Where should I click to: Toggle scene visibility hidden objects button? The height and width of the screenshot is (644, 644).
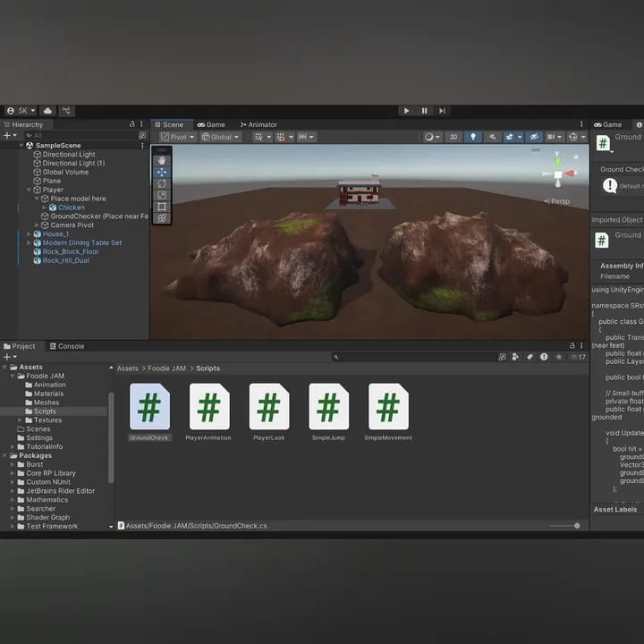(533, 137)
